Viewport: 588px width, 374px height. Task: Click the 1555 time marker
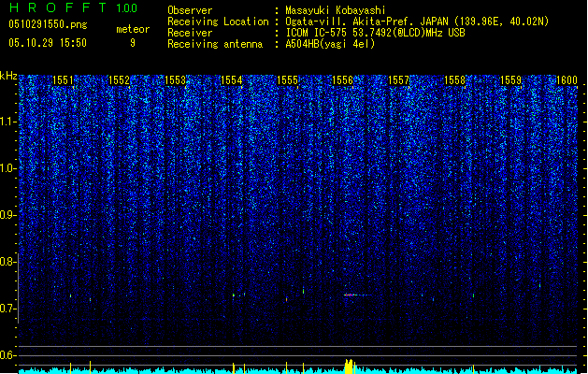click(x=287, y=80)
